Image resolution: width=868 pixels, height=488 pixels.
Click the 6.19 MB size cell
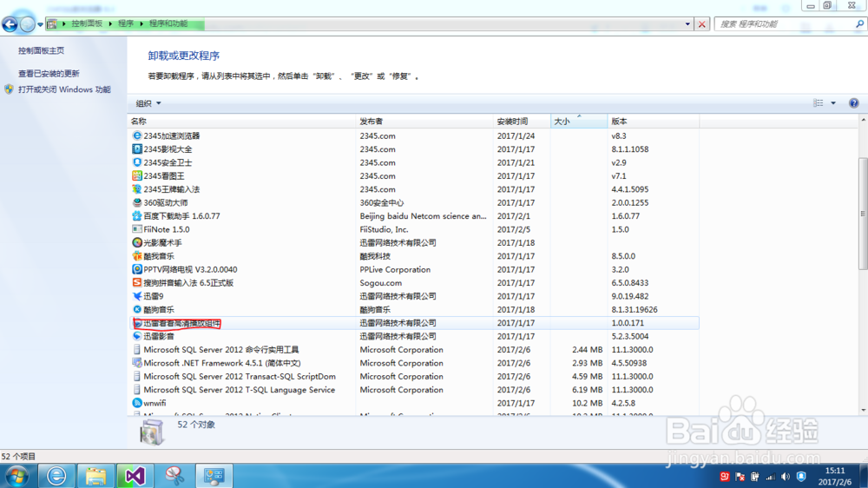(x=588, y=389)
